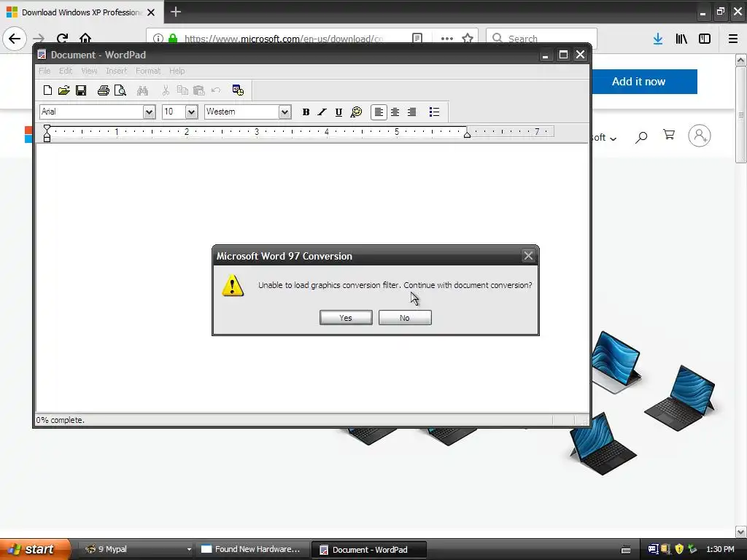The image size is (747, 560).
Task: Toggle Underline formatting
Action: pos(338,112)
